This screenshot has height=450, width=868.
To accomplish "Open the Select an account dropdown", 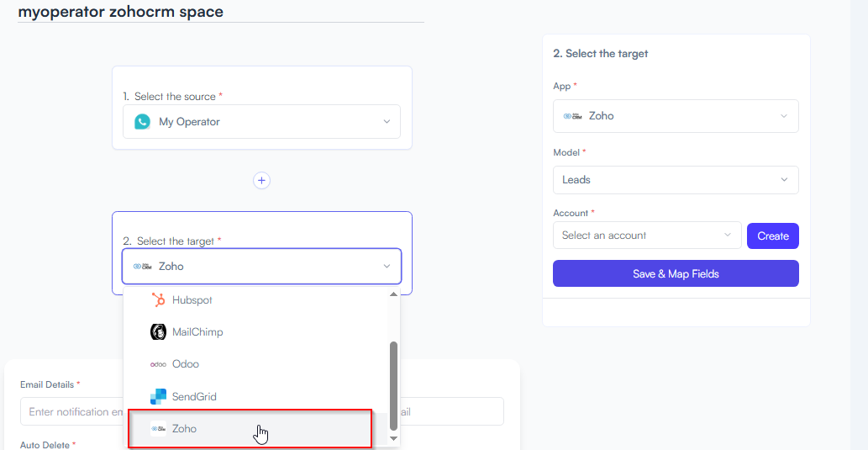I will (646, 235).
